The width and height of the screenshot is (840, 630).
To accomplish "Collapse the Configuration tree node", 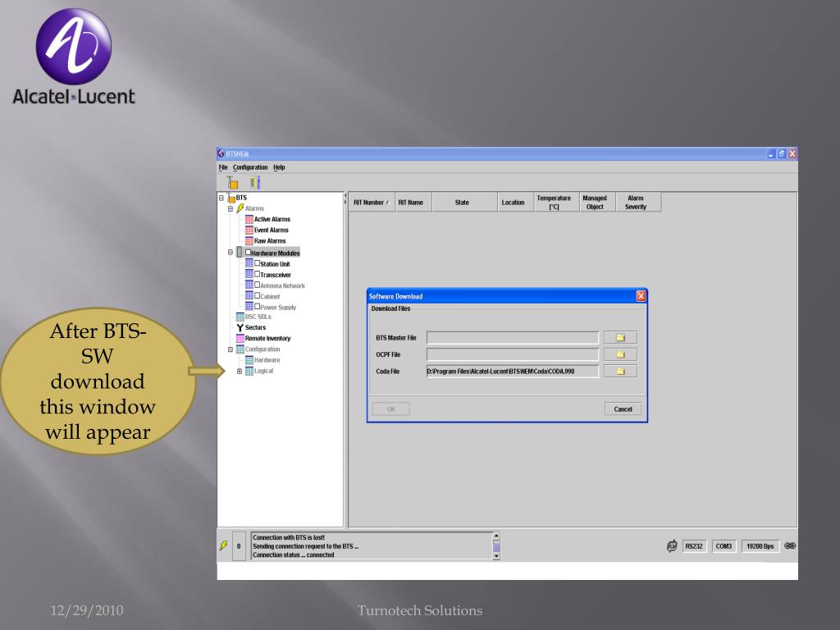I will (231, 349).
